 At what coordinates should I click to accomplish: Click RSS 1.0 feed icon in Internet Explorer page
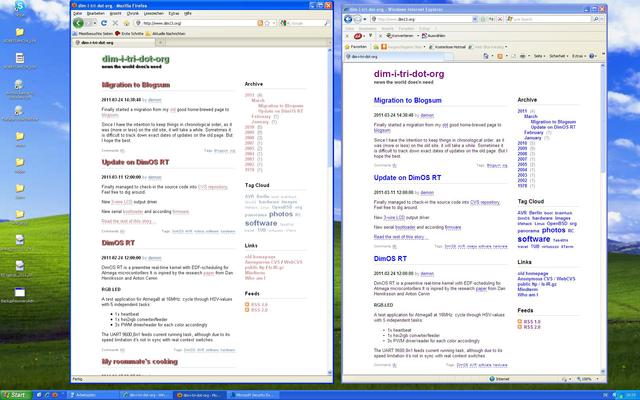coord(520,320)
